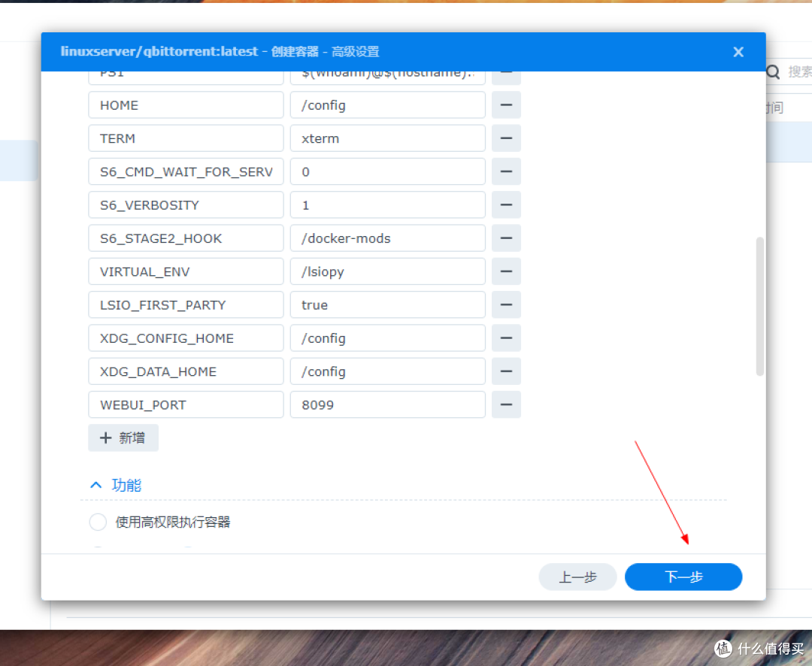Enable 使用高权限执行容器 option

point(98,522)
